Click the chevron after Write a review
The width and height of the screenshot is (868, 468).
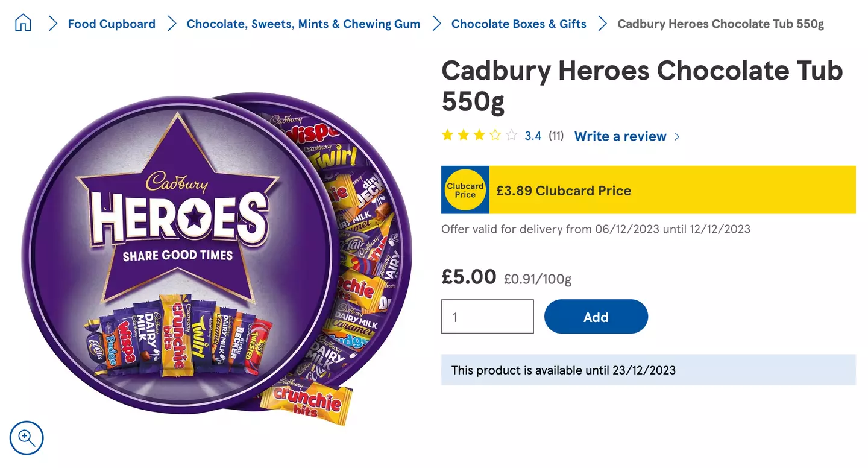coord(678,136)
